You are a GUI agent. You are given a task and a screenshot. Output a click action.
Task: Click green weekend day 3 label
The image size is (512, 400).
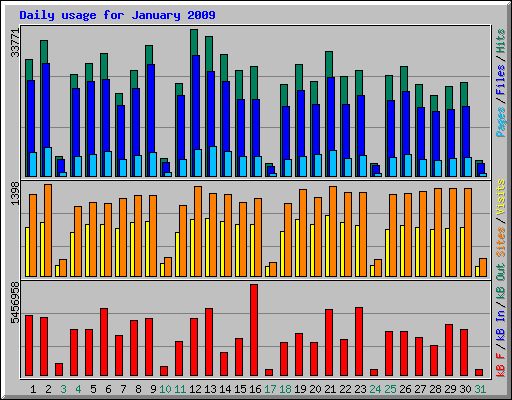pyautogui.click(x=63, y=389)
